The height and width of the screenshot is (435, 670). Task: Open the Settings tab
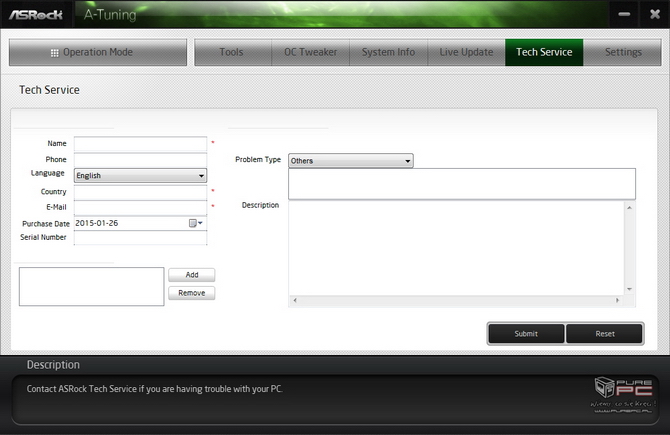point(623,52)
